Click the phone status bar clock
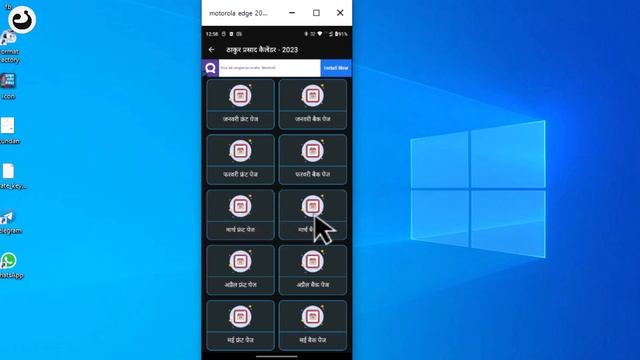 [x=212, y=34]
